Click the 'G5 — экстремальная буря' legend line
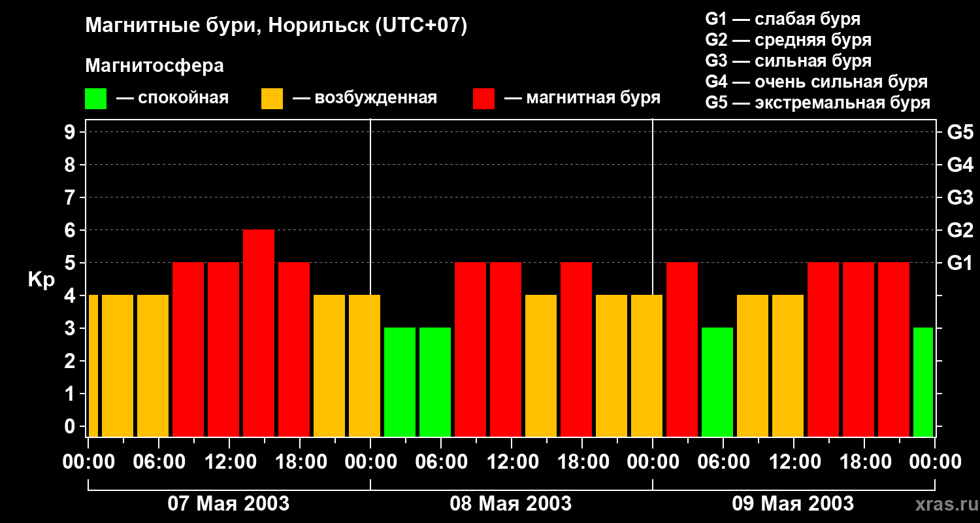 pos(818,103)
